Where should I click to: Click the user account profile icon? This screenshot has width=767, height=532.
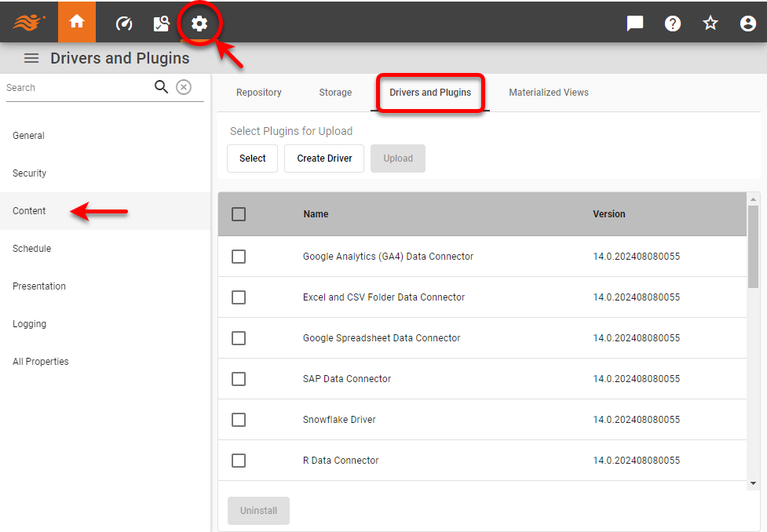[747, 23]
